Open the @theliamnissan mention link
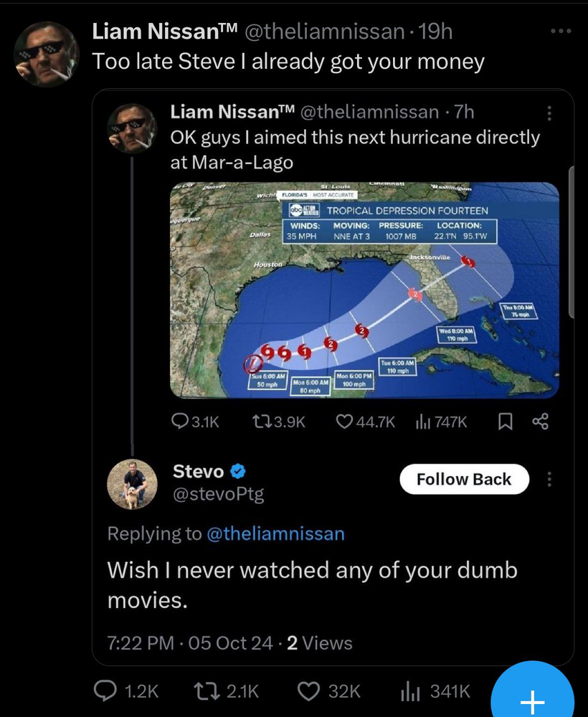Viewport: 588px width, 717px height. [x=275, y=533]
